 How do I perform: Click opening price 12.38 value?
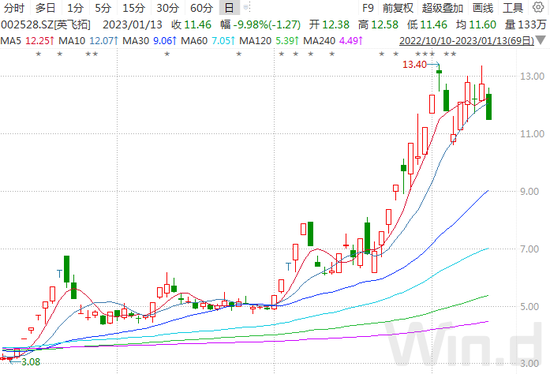(x=336, y=25)
